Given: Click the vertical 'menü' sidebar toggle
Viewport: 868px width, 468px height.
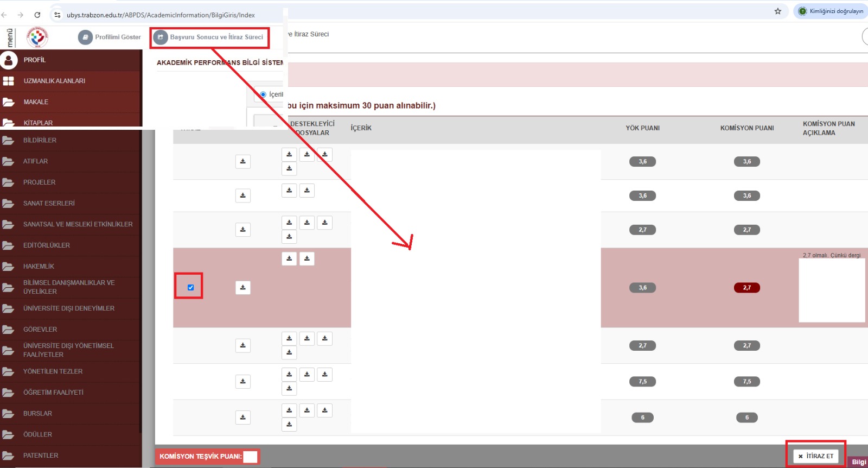Looking at the screenshot, I should [9, 37].
